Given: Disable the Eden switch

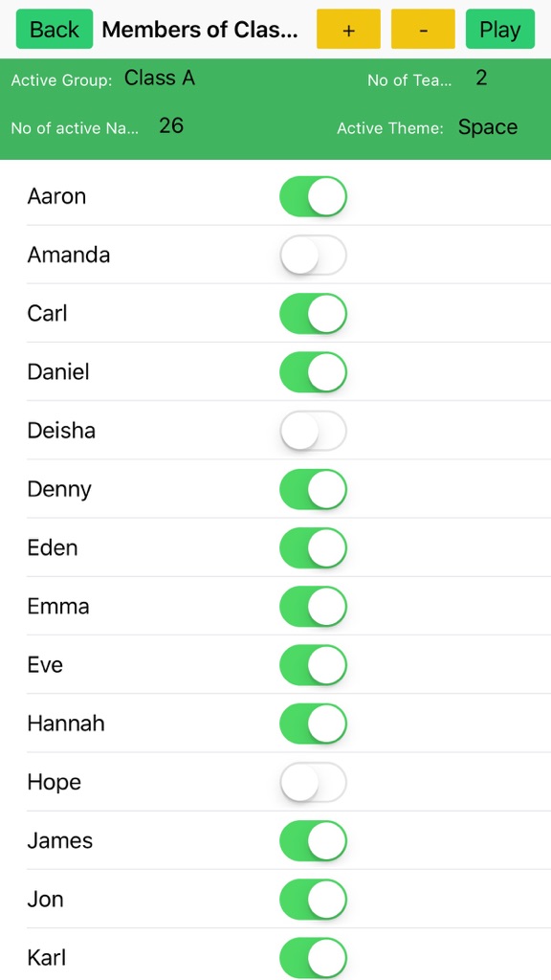Looking at the screenshot, I should [x=313, y=548].
